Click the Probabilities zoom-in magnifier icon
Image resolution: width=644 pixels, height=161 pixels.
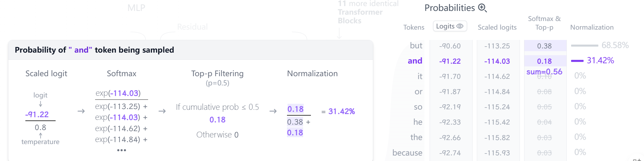482,8
